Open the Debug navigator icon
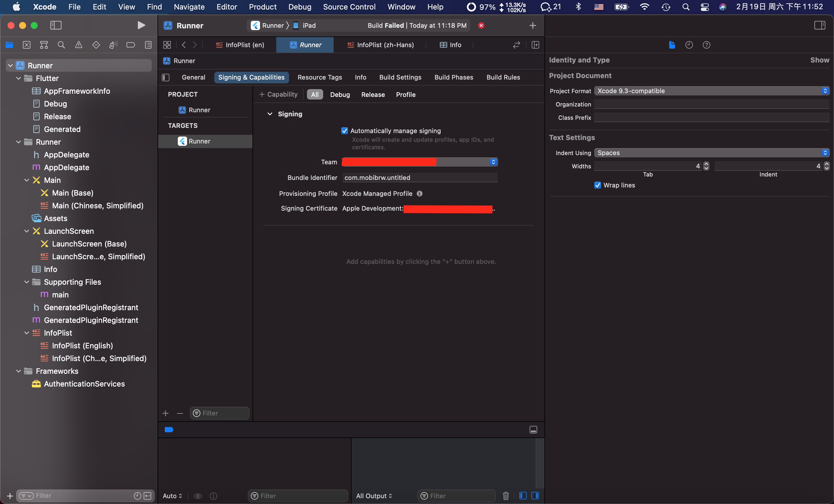The height and width of the screenshot is (504, 834). (114, 45)
